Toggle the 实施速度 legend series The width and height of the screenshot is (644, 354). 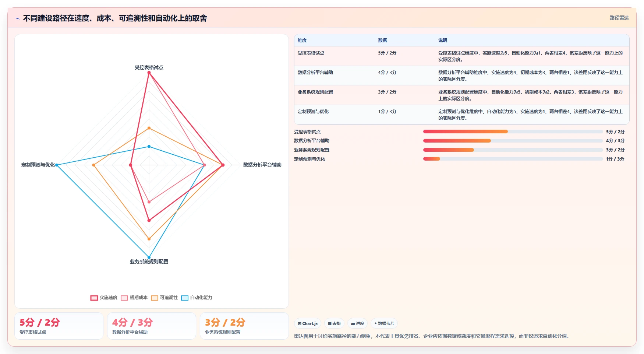(x=104, y=298)
